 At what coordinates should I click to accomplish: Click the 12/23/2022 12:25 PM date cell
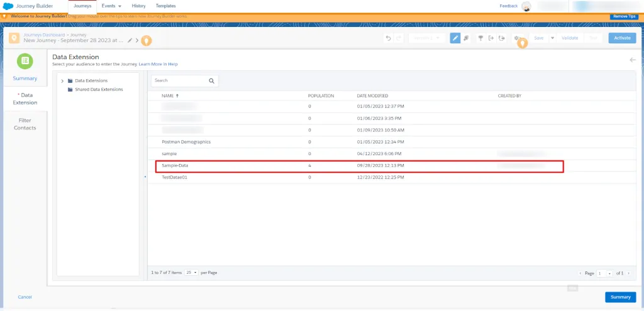pos(380,178)
